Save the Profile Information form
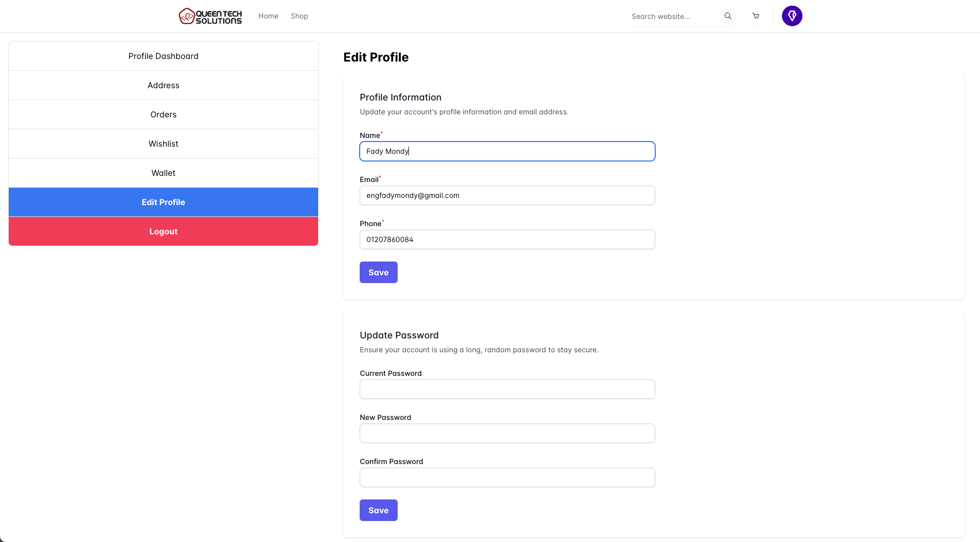Screen dimensions: 980x542 (x=379, y=272)
